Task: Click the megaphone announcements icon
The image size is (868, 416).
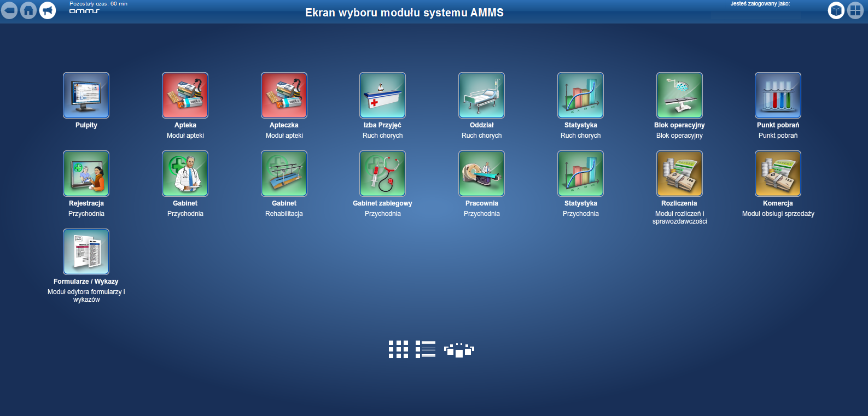Action: coord(48,10)
